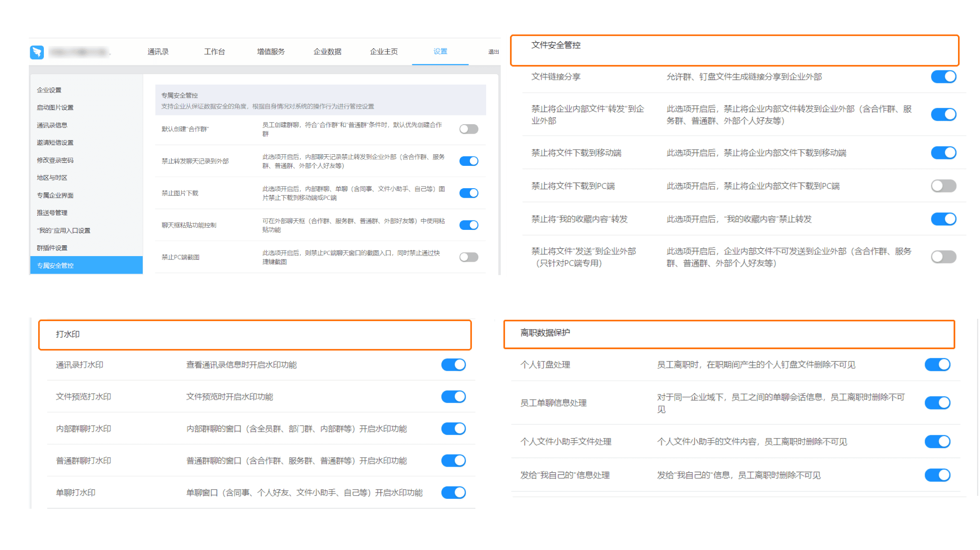Screen dimensions: 980x550
Task: Select 群插件设置 in sidebar
Action: point(52,247)
